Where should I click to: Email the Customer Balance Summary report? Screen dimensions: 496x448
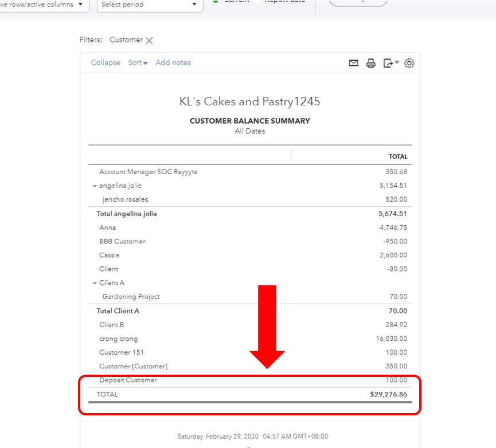(x=353, y=63)
